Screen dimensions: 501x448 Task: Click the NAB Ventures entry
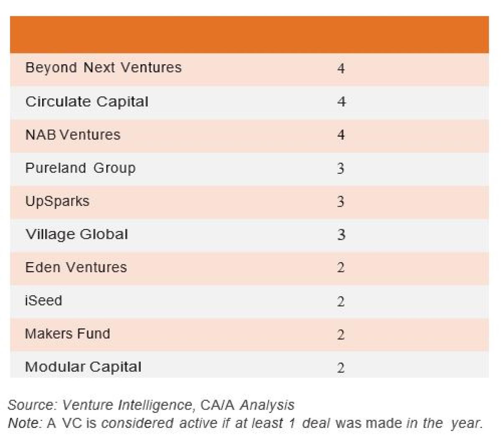point(73,134)
